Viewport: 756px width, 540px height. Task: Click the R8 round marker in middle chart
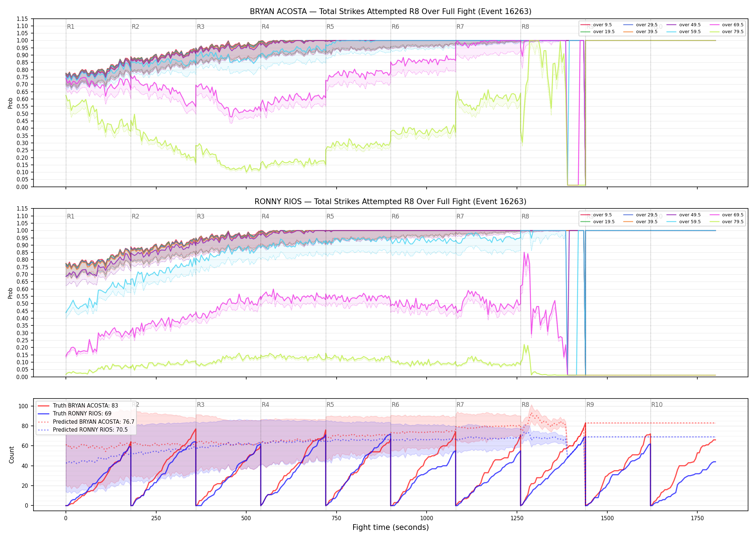point(525,216)
